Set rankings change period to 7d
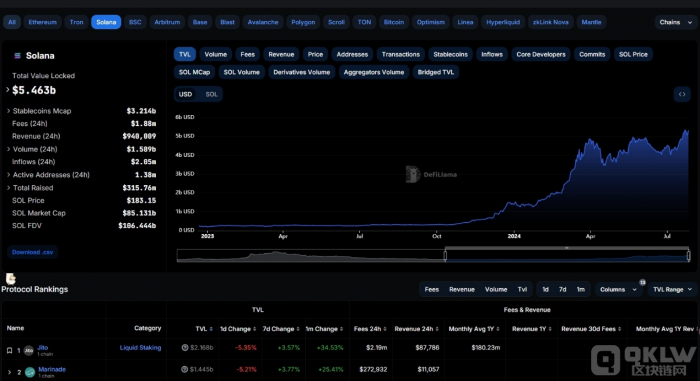This screenshot has height=381, width=700. point(562,289)
